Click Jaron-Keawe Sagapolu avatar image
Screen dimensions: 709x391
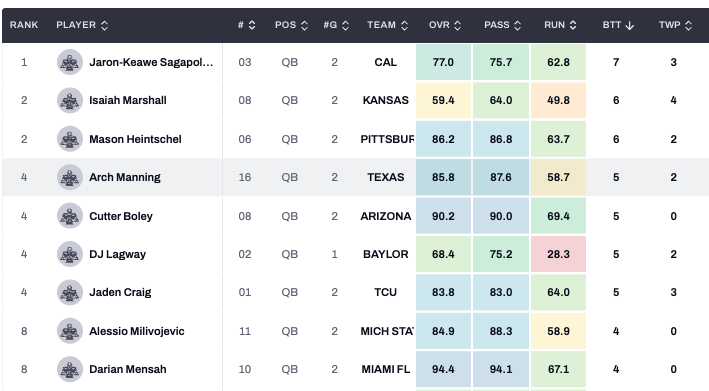(70, 62)
